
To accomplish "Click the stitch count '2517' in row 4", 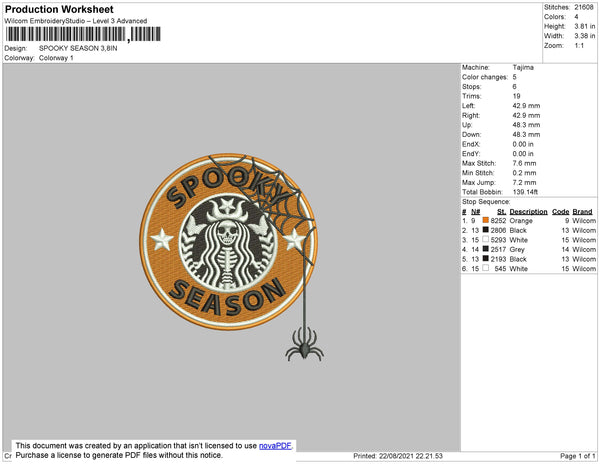I will click(x=498, y=249).
